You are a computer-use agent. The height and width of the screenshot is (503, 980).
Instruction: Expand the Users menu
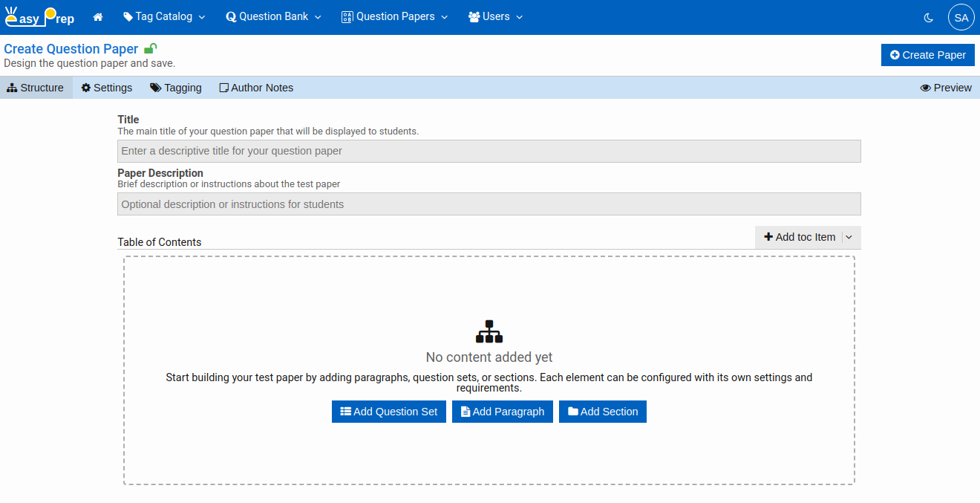tap(495, 17)
